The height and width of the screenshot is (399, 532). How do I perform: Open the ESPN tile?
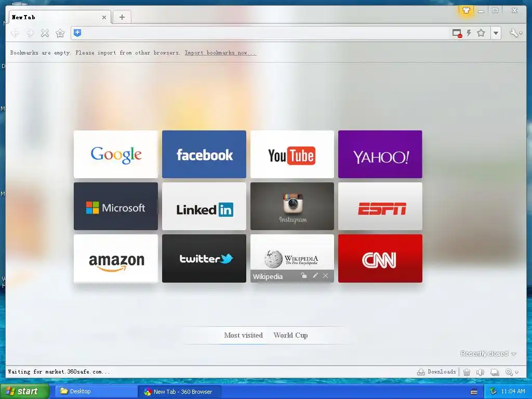pos(380,206)
